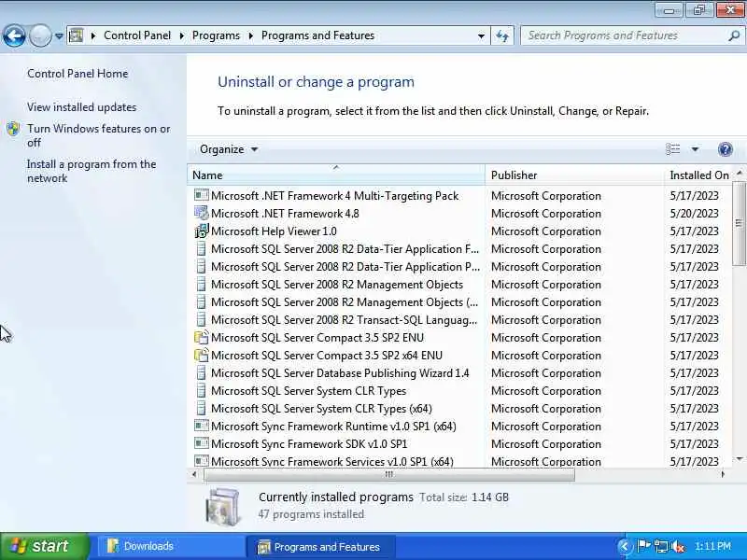Select Microsoft Help Viewer 1.0 icon

pos(202,231)
